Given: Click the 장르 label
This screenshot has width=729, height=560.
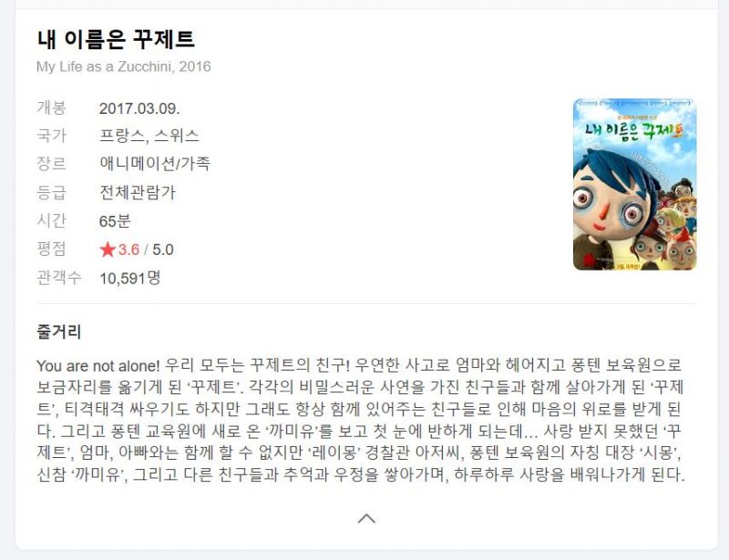Looking at the screenshot, I should pos(52,164).
